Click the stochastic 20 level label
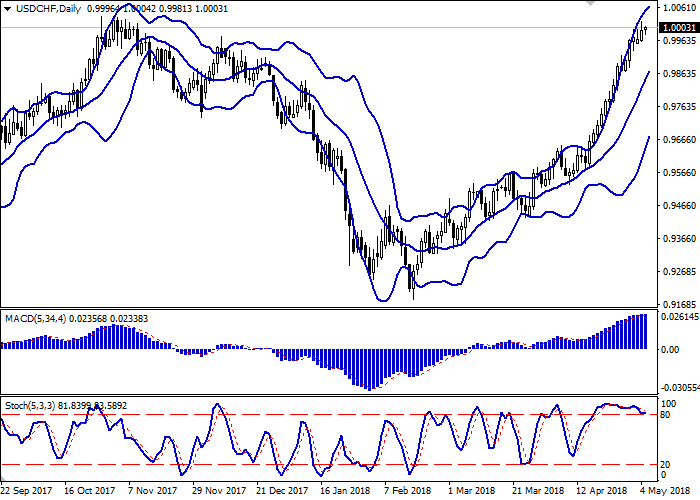The height and width of the screenshot is (500, 700). 666,464
